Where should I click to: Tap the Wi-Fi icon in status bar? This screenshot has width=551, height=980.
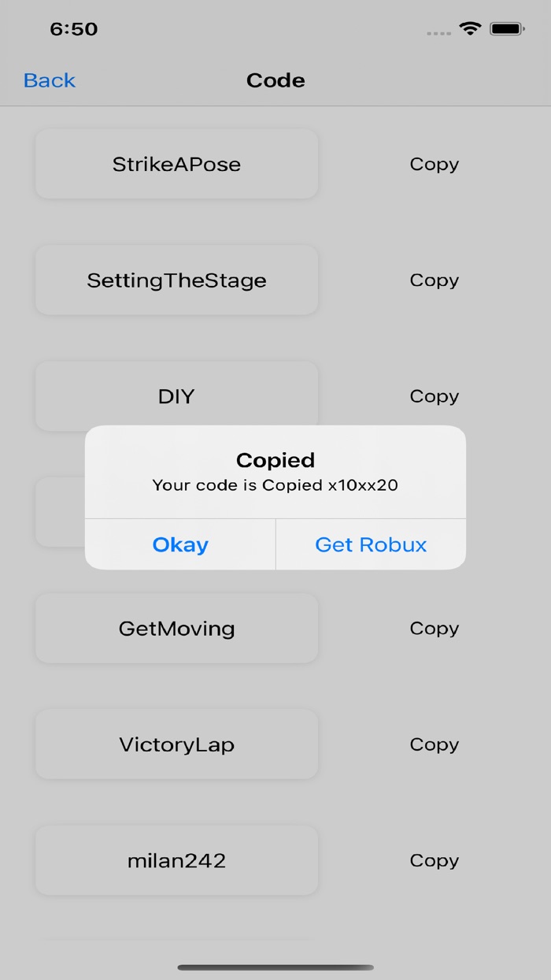[470, 28]
